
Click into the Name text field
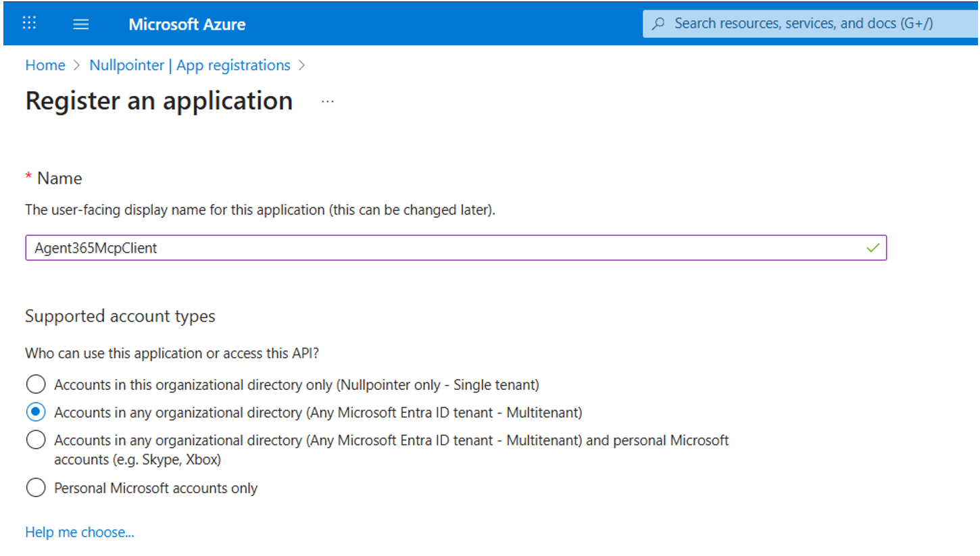click(x=439, y=248)
